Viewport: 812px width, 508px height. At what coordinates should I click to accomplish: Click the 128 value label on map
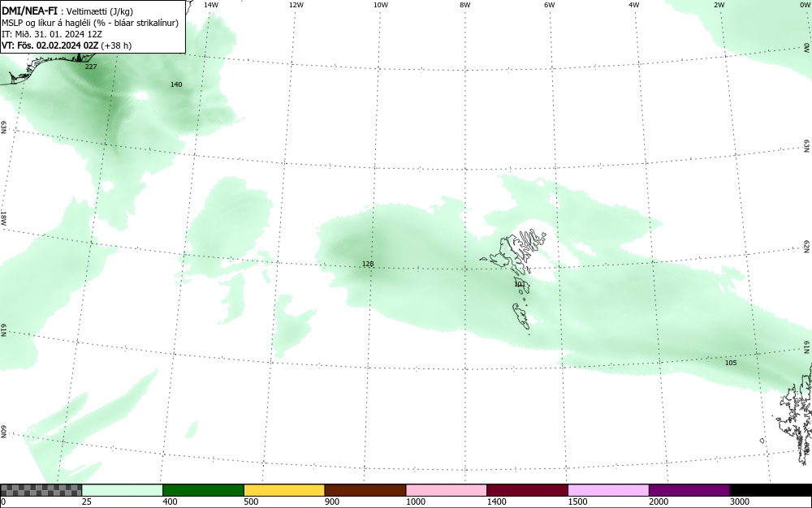[x=368, y=264]
